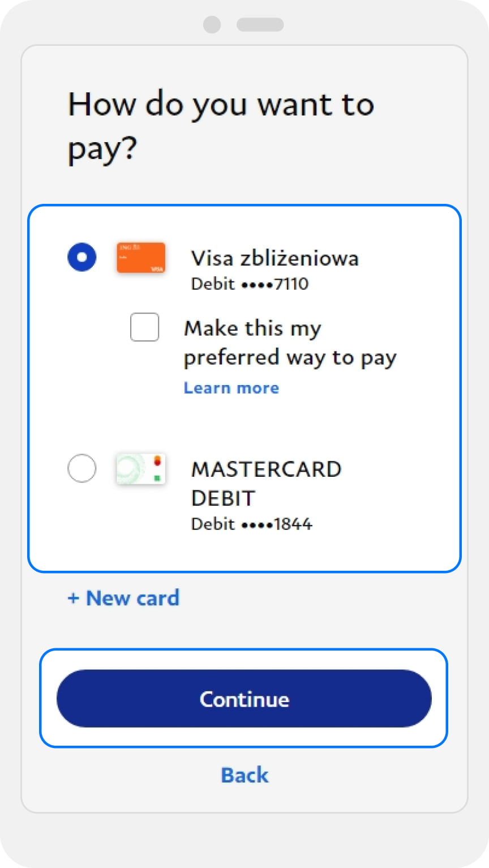Image resolution: width=489 pixels, height=868 pixels.
Task: Tap the phone camera dot at top
Action: (x=212, y=24)
